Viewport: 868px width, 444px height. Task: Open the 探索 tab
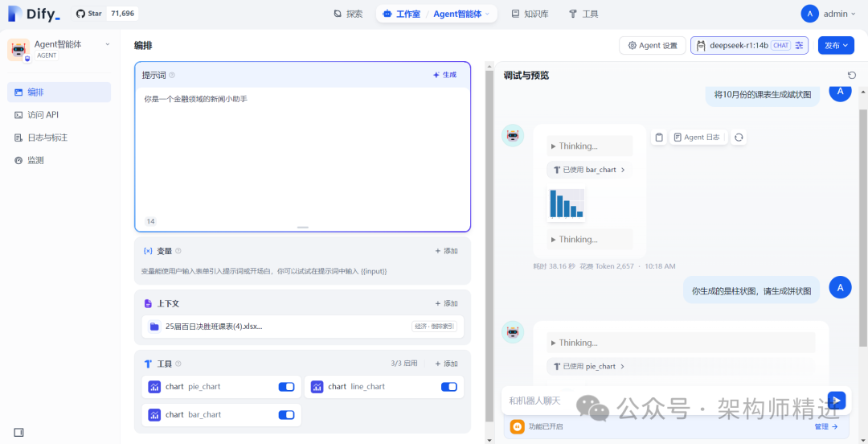(348, 14)
